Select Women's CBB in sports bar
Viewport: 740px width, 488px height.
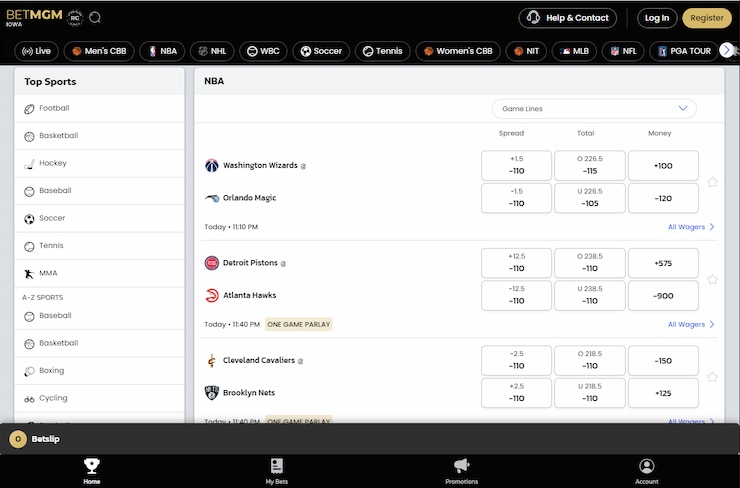pos(458,51)
